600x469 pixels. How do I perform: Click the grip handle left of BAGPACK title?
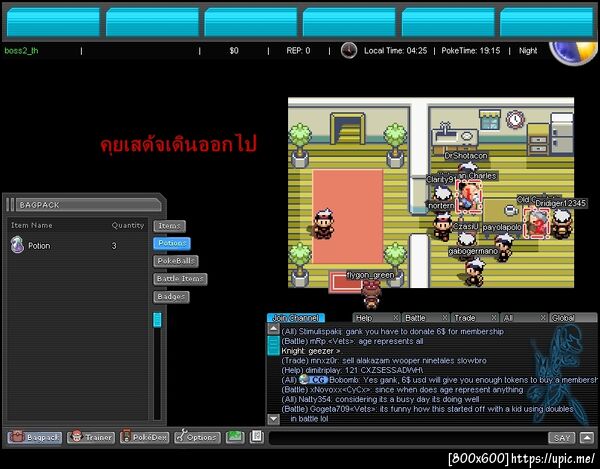10,205
